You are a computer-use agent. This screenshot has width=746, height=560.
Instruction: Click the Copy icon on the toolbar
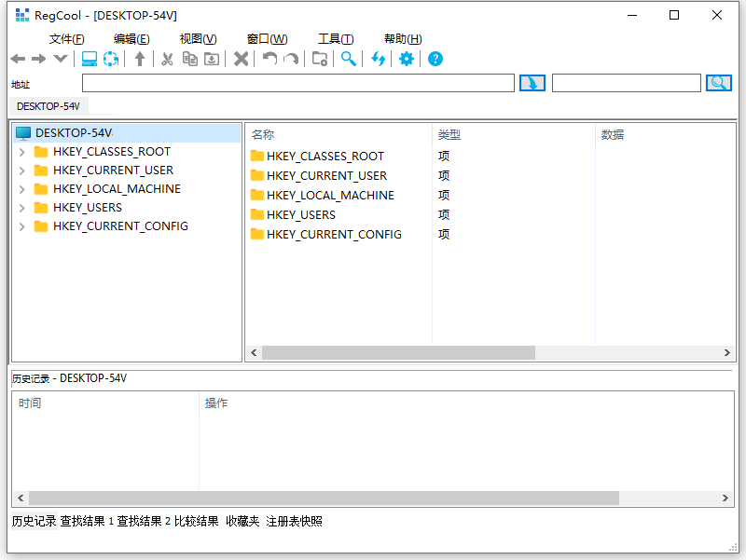(x=190, y=59)
